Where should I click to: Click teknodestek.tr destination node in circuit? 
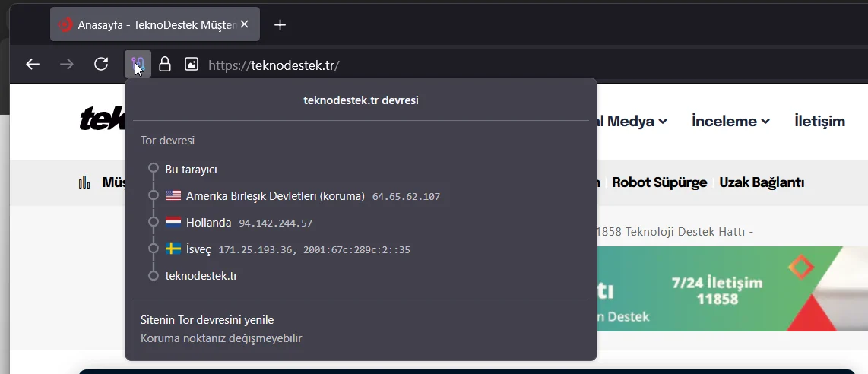pyautogui.click(x=201, y=275)
